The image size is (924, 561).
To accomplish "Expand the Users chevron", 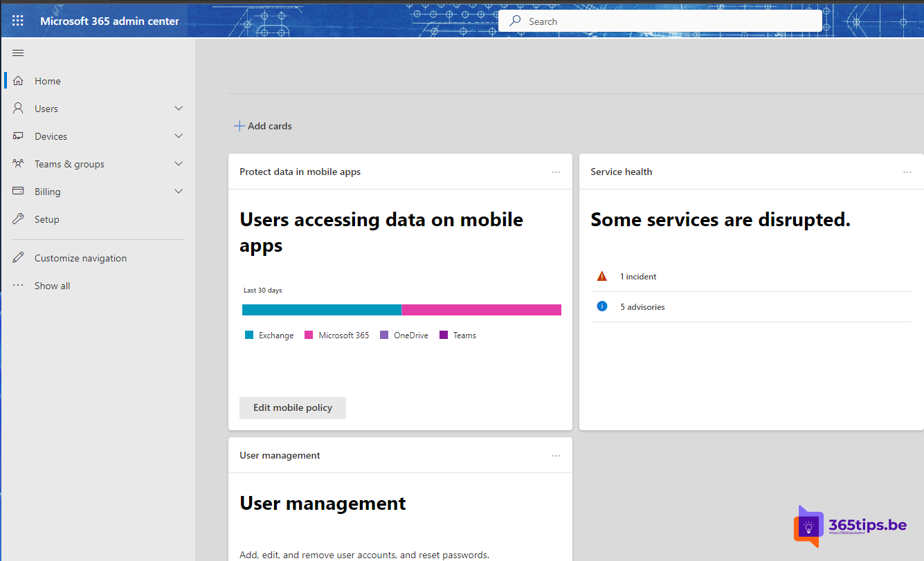I will tap(179, 109).
